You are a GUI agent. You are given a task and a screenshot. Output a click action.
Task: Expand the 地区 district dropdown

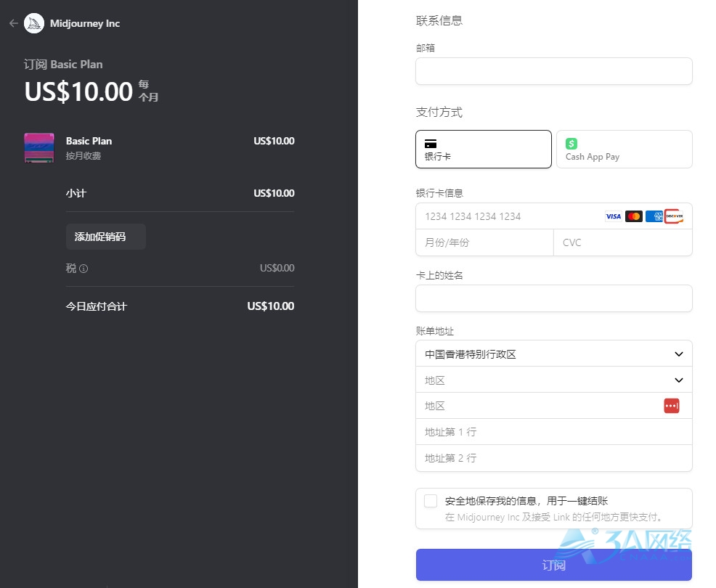553,380
